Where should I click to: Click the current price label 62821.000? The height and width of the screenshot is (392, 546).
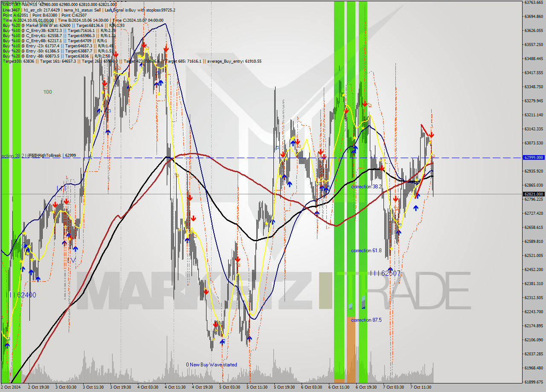pos(533,194)
